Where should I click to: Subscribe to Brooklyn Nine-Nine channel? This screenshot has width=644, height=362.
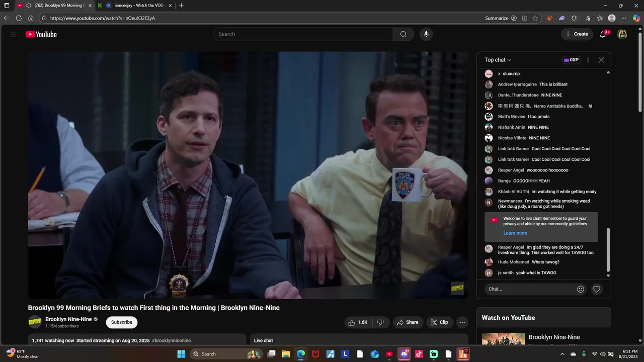click(x=121, y=322)
